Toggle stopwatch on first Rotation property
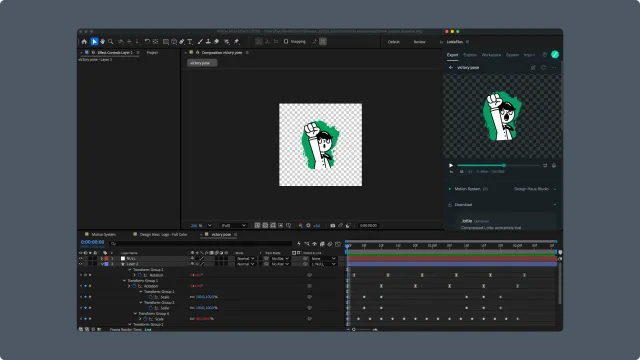Image resolution: width=640 pixels, height=360 pixels. [x=140, y=275]
